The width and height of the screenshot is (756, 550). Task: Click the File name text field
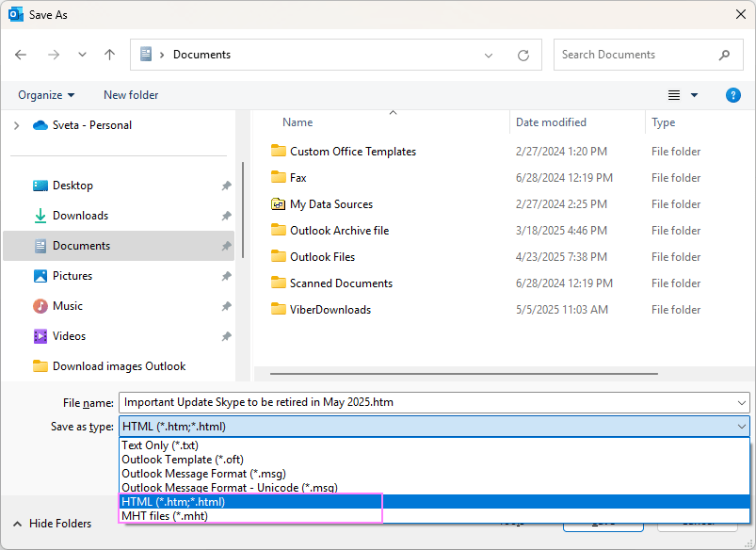pyautogui.click(x=434, y=403)
